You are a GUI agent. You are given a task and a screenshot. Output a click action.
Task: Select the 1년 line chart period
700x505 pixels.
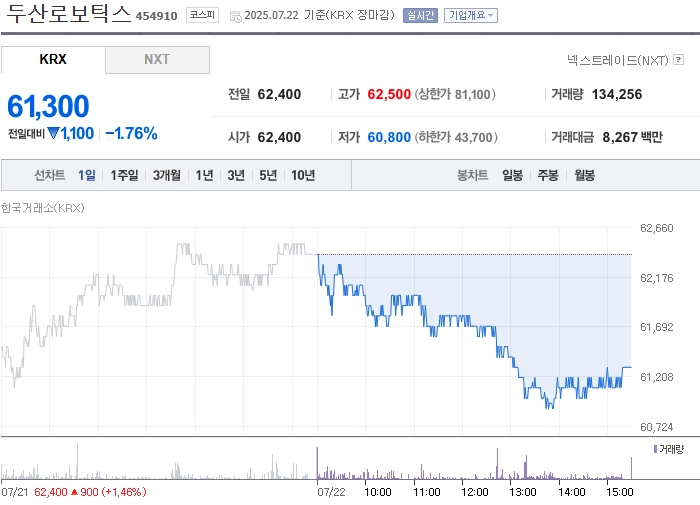pyautogui.click(x=204, y=175)
